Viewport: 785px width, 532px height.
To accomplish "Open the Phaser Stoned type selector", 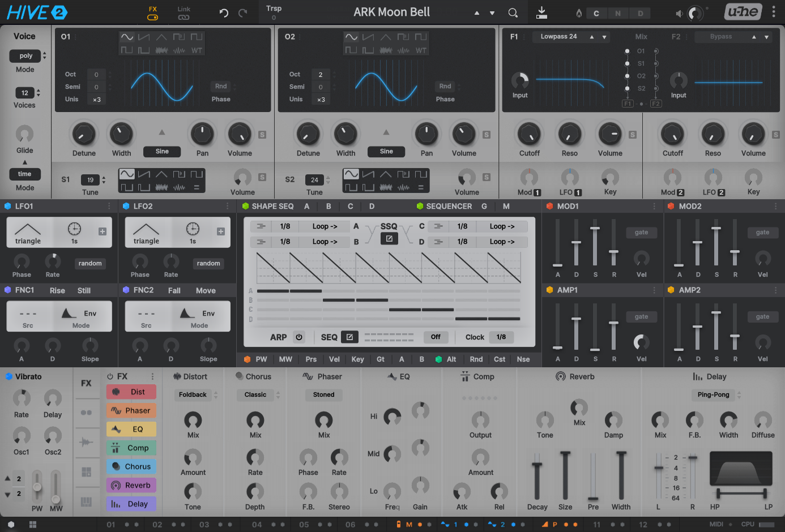I will click(324, 394).
